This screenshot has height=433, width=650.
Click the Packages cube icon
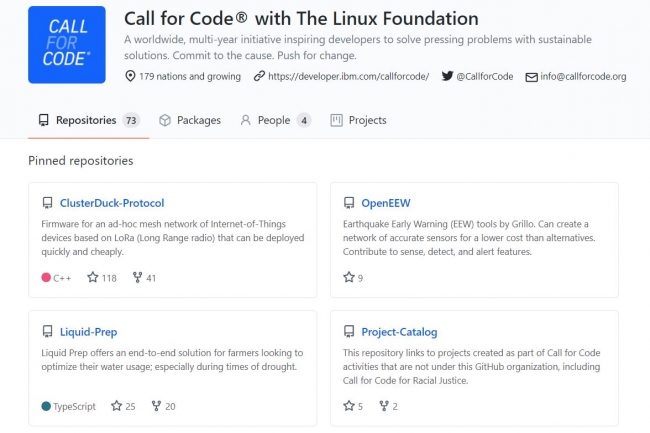click(x=165, y=120)
